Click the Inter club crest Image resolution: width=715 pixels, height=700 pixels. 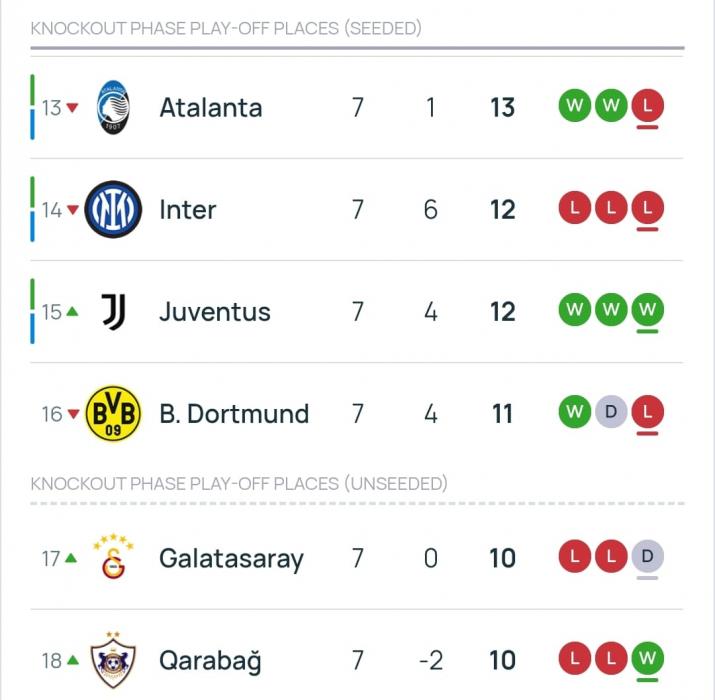[x=113, y=210]
